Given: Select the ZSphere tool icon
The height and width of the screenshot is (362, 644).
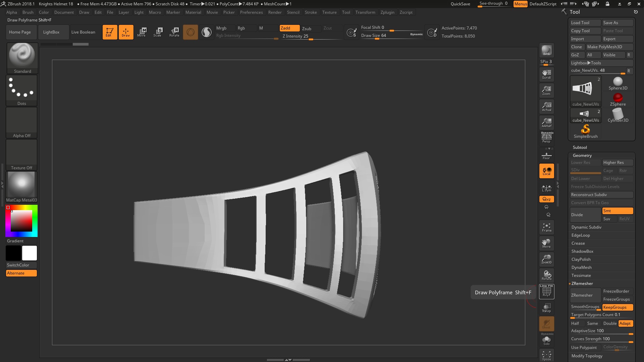Looking at the screenshot, I should (618, 100).
